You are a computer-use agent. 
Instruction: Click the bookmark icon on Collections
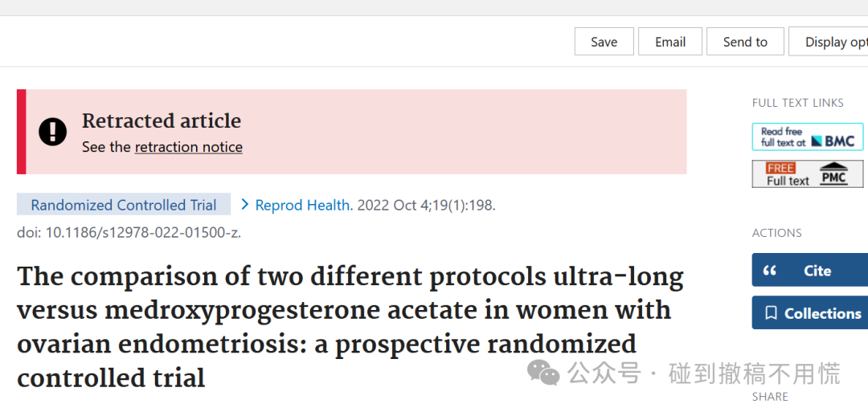pyautogui.click(x=771, y=313)
